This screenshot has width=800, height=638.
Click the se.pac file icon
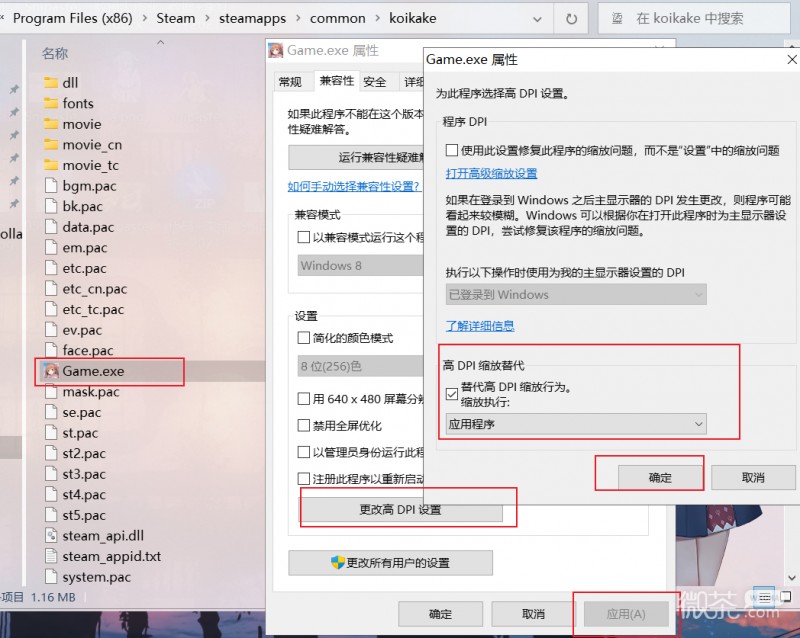[51, 412]
